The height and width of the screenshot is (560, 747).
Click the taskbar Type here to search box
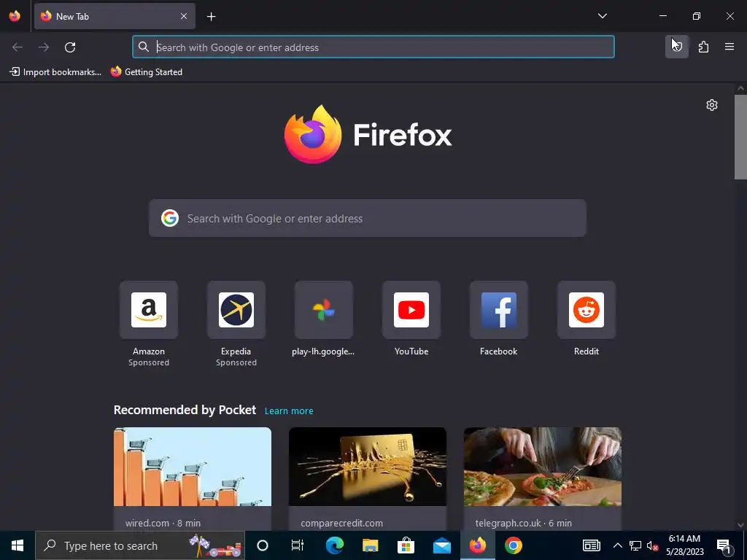(x=140, y=545)
